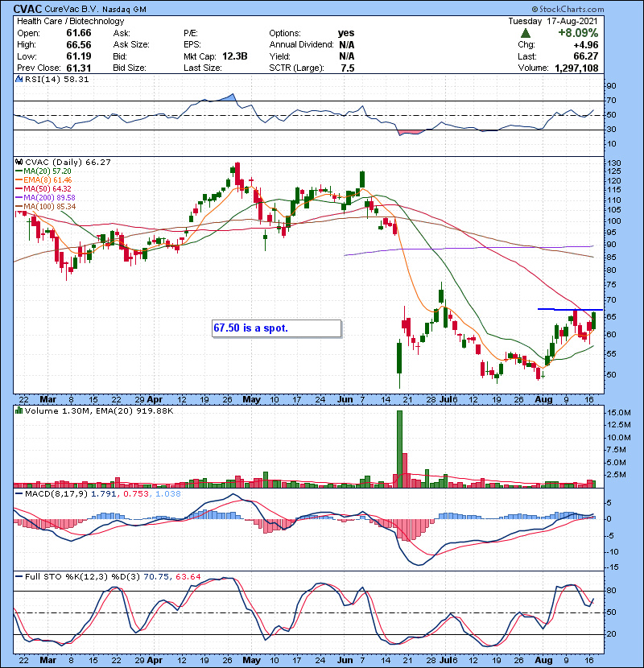Click the 115 price axis label

[x=613, y=190]
